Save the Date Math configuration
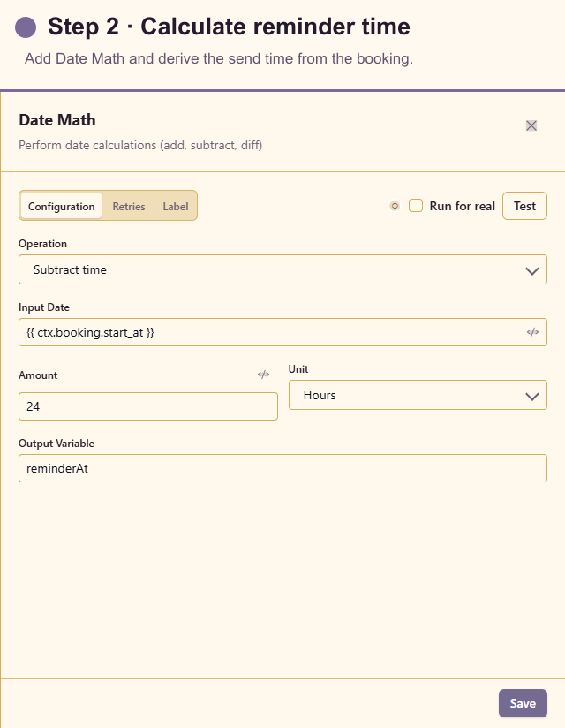Image resolution: width=565 pixels, height=728 pixels. pyautogui.click(x=523, y=703)
